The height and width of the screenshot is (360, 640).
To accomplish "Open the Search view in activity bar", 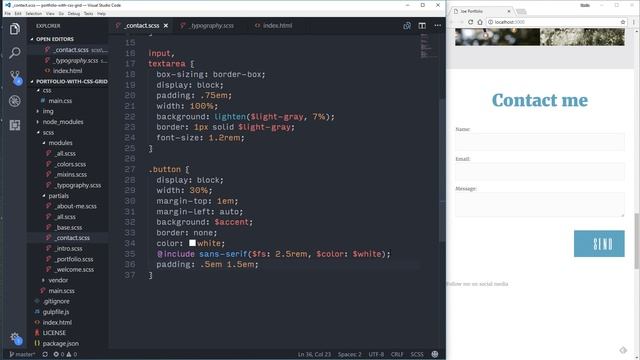I will point(15,53).
